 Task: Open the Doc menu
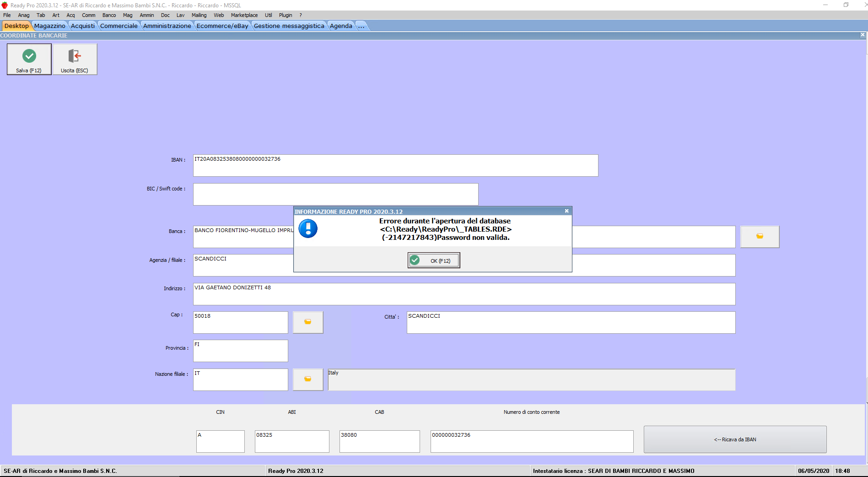pos(165,15)
